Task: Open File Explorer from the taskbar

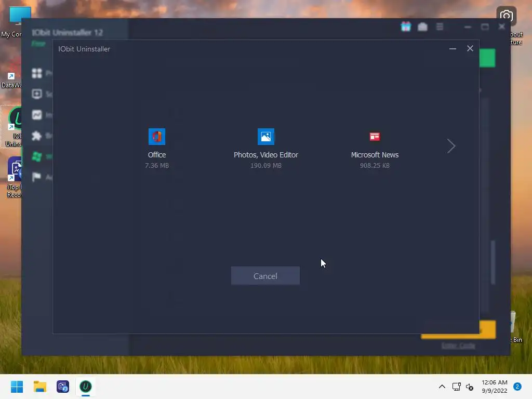Action: 39,387
